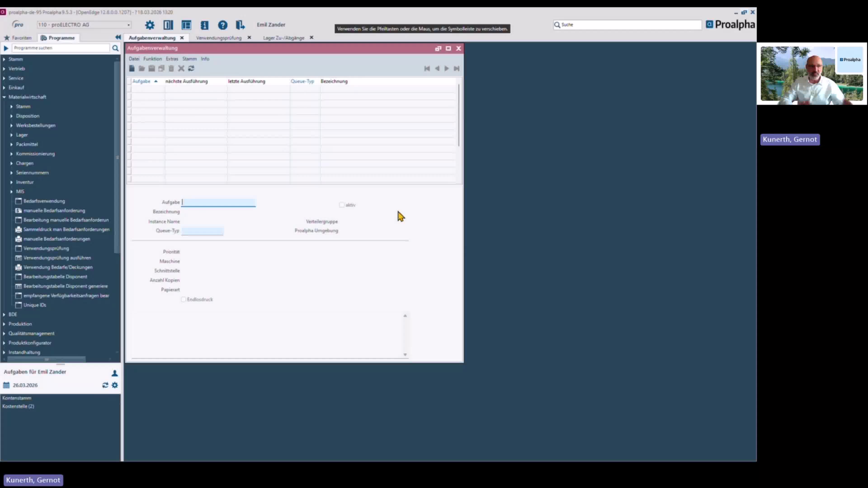Sort by the Bezeichnung column header
868x488 pixels.
click(334, 81)
